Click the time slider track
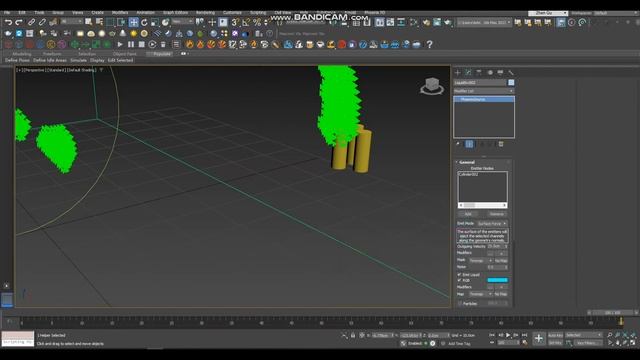640x360 pixels. pyautogui.click(x=320, y=322)
